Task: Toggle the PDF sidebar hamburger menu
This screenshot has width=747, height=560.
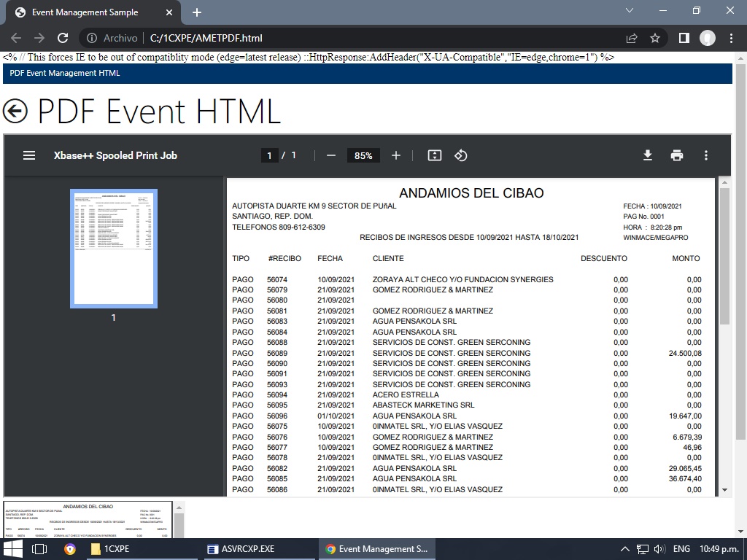Action: pos(29,155)
